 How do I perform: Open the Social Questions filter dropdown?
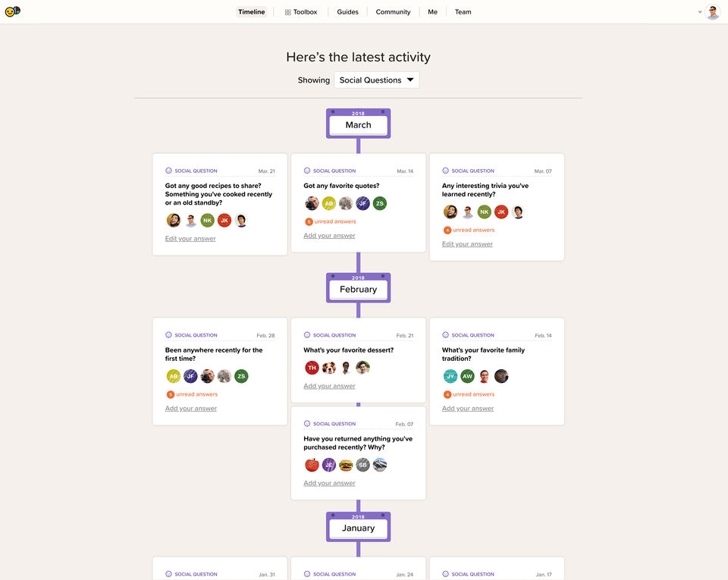(x=377, y=80)
